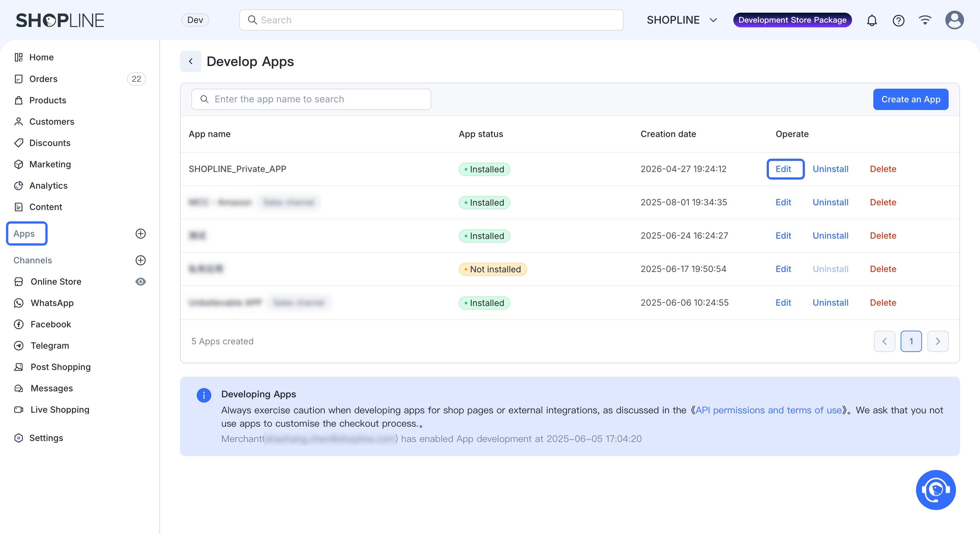Screen dimensions: 980x534
Task: Uninstall the app created 2025-06-06 10:24:55
Action: click(x=830, y=303)
